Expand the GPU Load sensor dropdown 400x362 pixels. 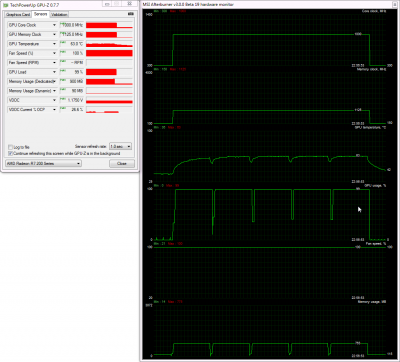[x=54, y=72]
